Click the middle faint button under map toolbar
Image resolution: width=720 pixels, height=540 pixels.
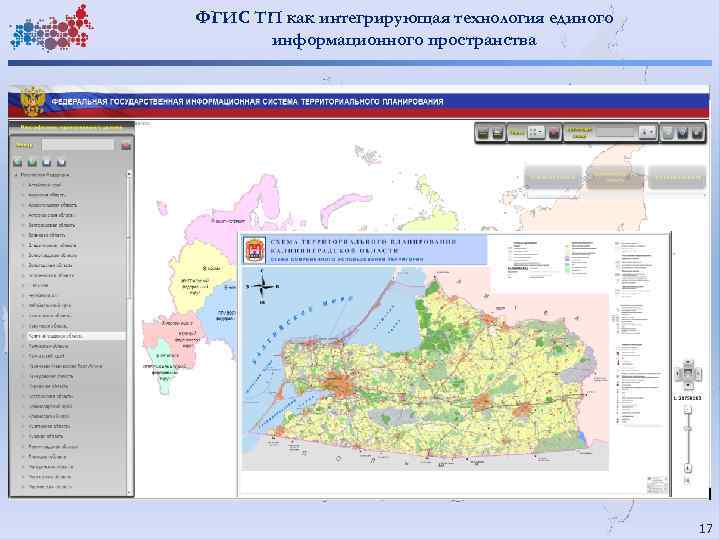615,177
